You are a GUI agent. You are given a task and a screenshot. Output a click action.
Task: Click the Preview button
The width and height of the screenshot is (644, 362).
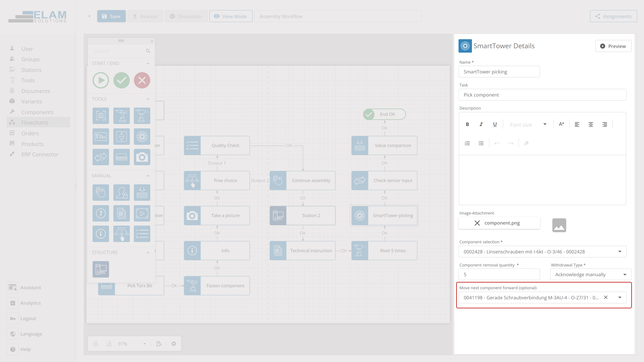click(613, 46)
